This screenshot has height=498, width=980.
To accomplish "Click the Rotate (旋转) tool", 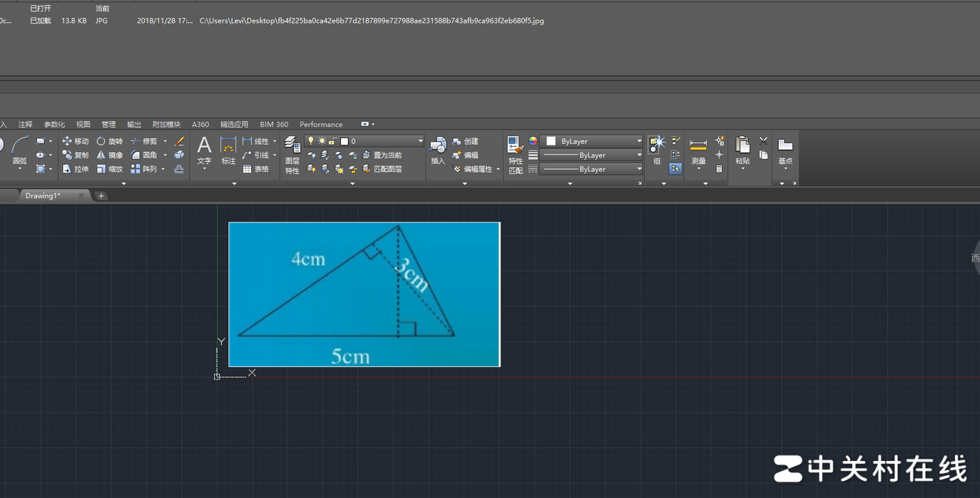I will (109, 142).
